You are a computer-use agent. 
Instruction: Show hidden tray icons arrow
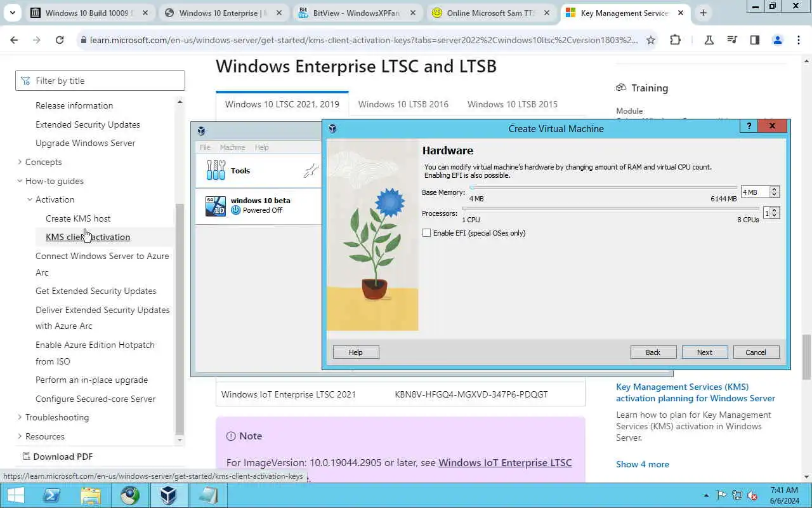(x=706, y=495)
